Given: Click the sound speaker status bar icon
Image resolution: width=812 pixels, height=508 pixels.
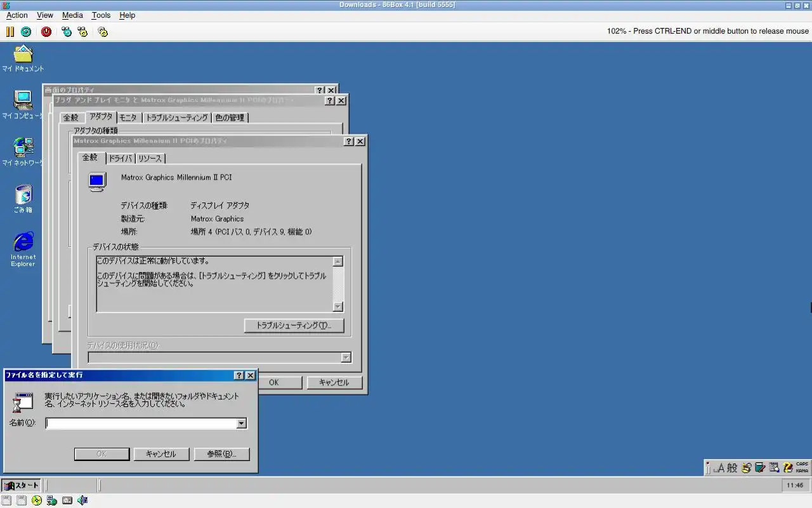Looking at the screenshot, I should [x=82, y=500].
